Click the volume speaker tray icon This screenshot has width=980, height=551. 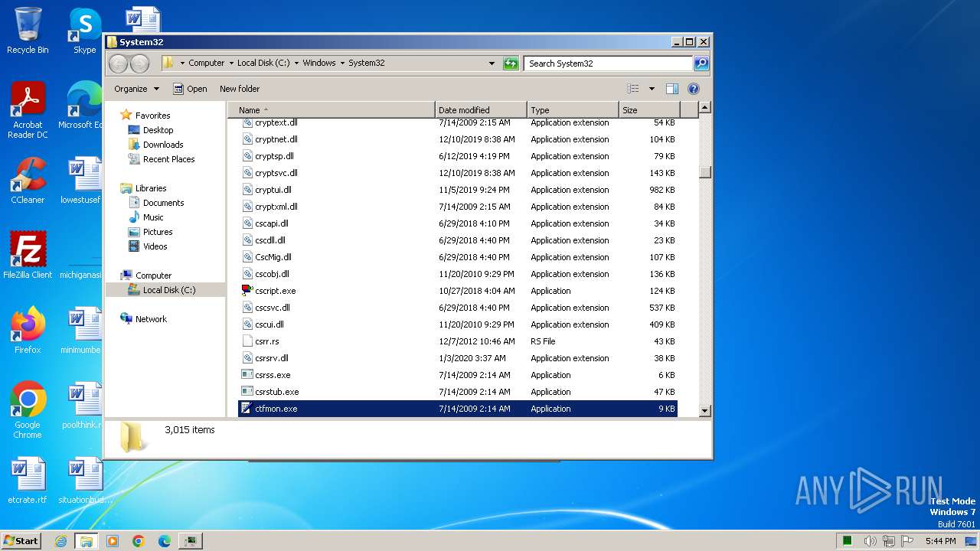(870, 541)
